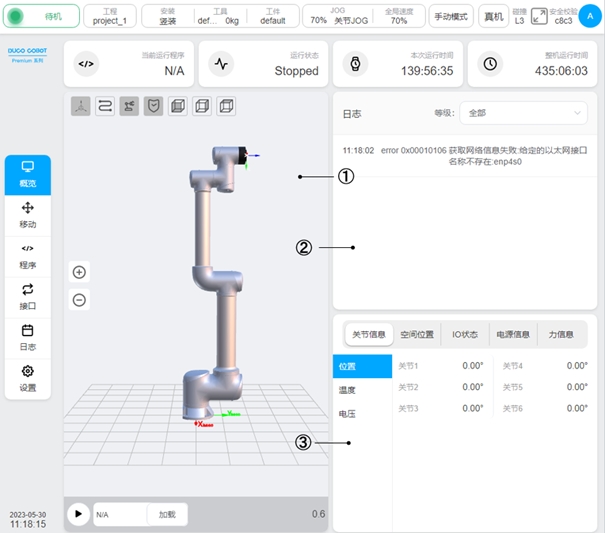
Task: Zoom out the 3D robot view
Action: (x=80, y=299)
